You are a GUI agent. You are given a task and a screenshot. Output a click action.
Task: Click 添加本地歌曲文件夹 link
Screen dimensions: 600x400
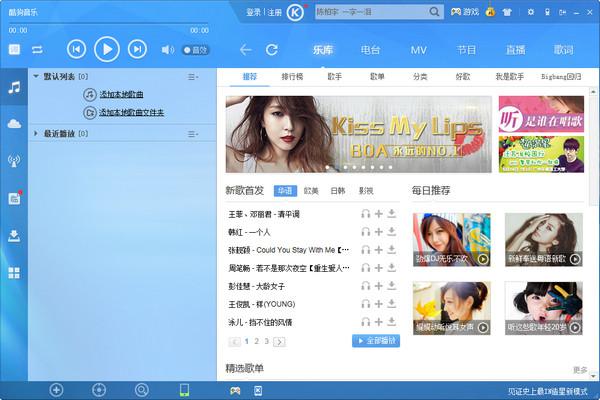click(x=131, y=113)
